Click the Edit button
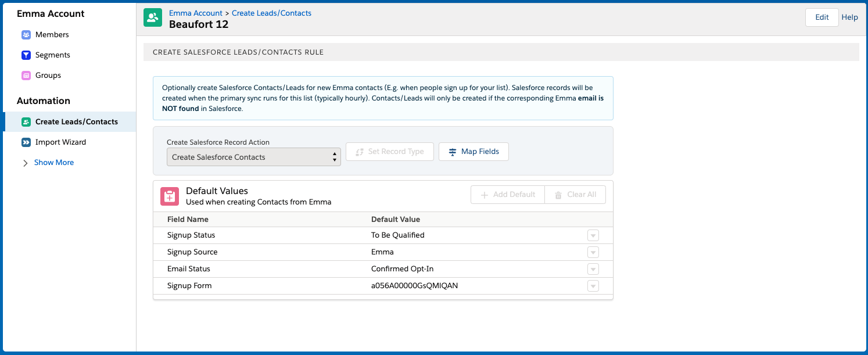868x355 pixels. click(x=822, y=17)
